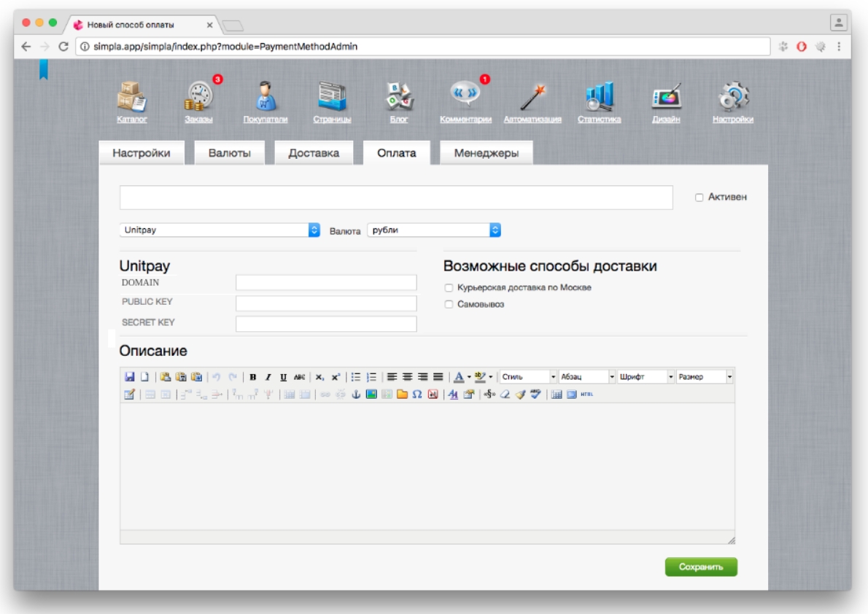Check Курьерская доставка по Москве
This screenshot has width=868, height=614.
[x=449, y=288]
